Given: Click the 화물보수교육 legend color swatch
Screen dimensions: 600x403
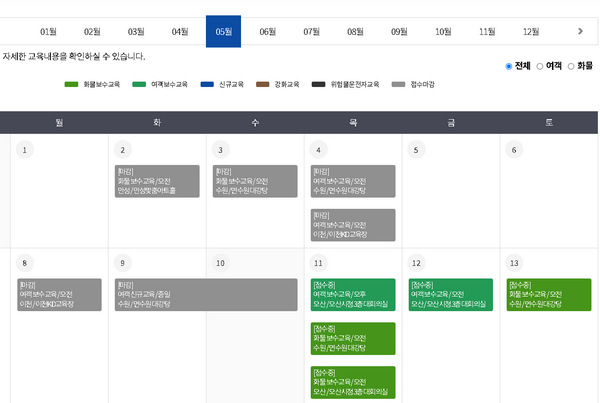Looking at the screenshot, I should (72, 84).
